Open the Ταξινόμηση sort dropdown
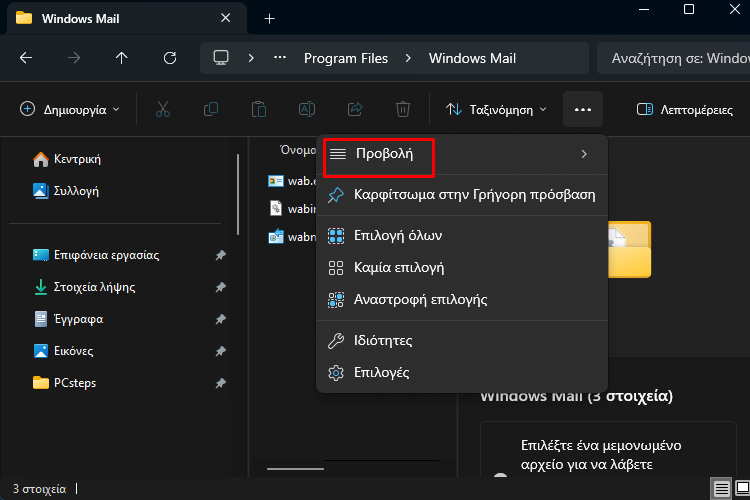Viewport: 750px width, 500px height. 496,110
